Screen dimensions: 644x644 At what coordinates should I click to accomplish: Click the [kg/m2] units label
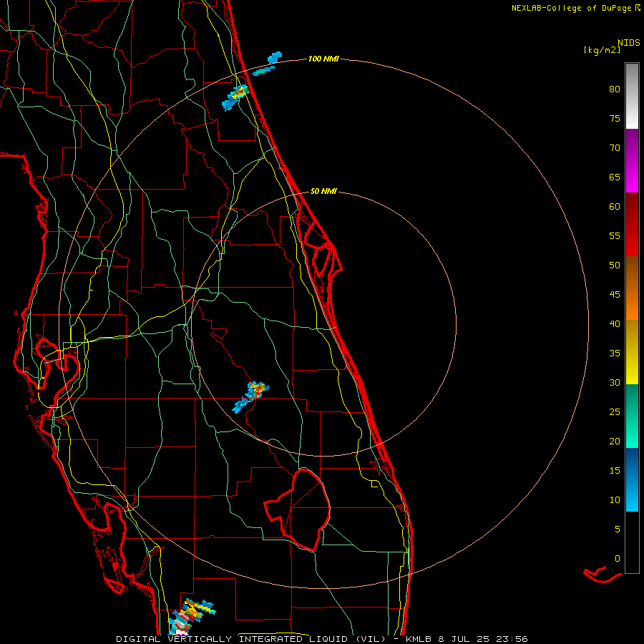[x=602, y=50]
